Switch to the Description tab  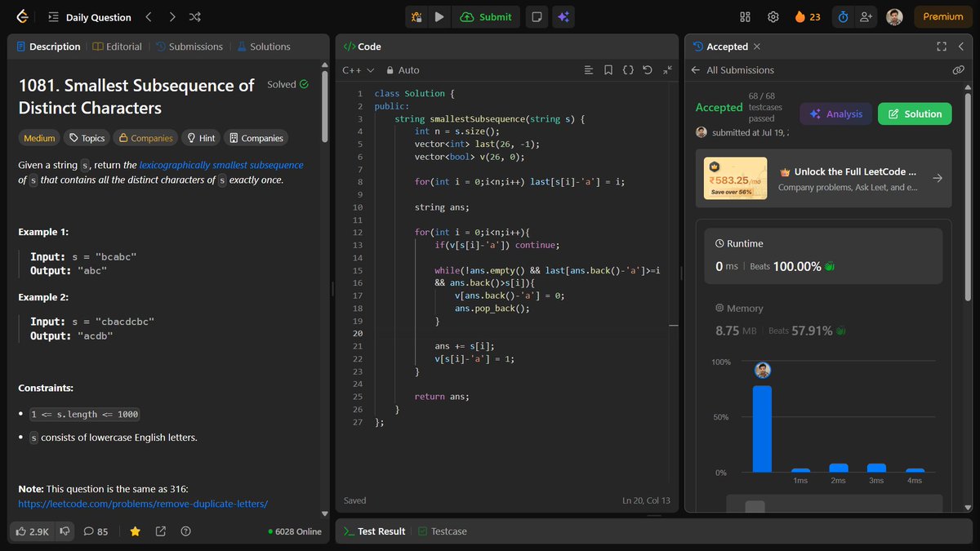coord(48,47)
